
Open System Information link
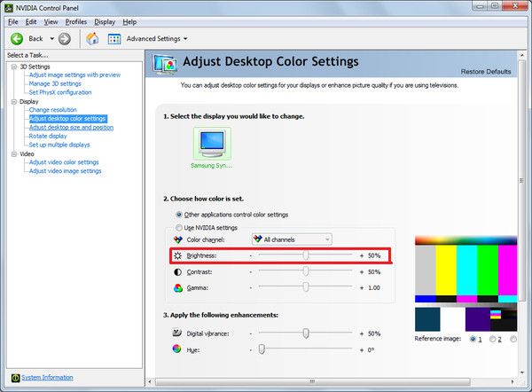tap(47, 378)
